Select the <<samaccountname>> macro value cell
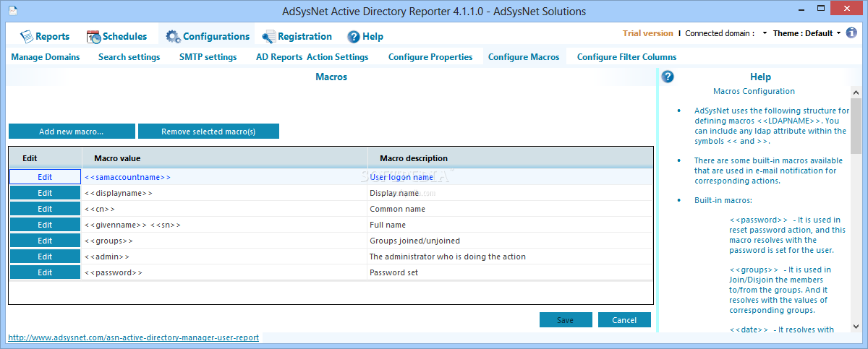This screenshot has width=868, height=349. coord(224,177)
